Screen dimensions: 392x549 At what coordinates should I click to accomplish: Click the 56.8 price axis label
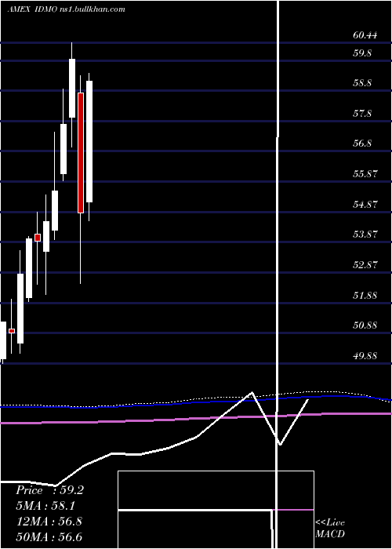pos(362,144)
